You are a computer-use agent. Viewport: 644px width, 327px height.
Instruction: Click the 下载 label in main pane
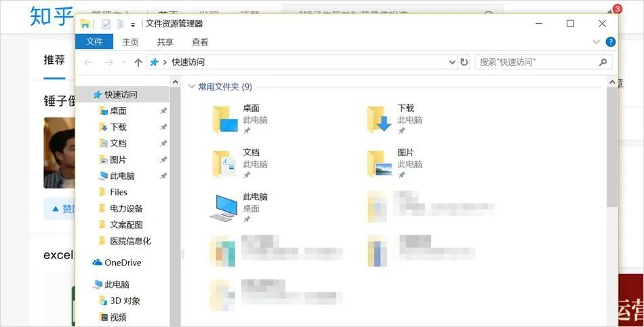pos(406,108)
